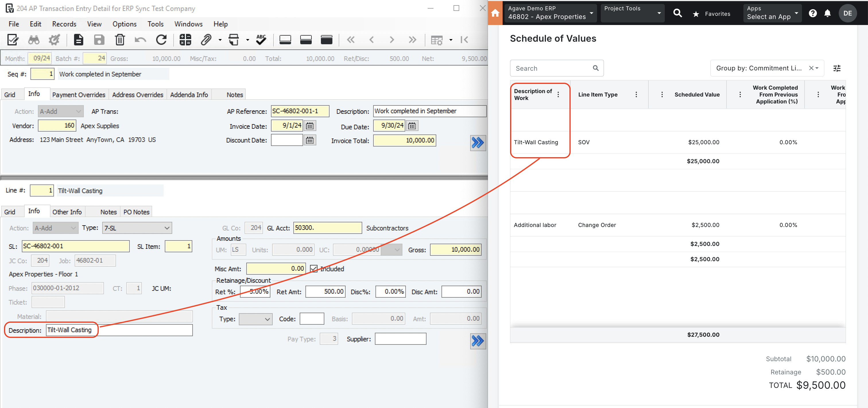Viewport: 868px width, 408px height.
Task: Click the Last Record navigation icon
Action: [413, 39]
